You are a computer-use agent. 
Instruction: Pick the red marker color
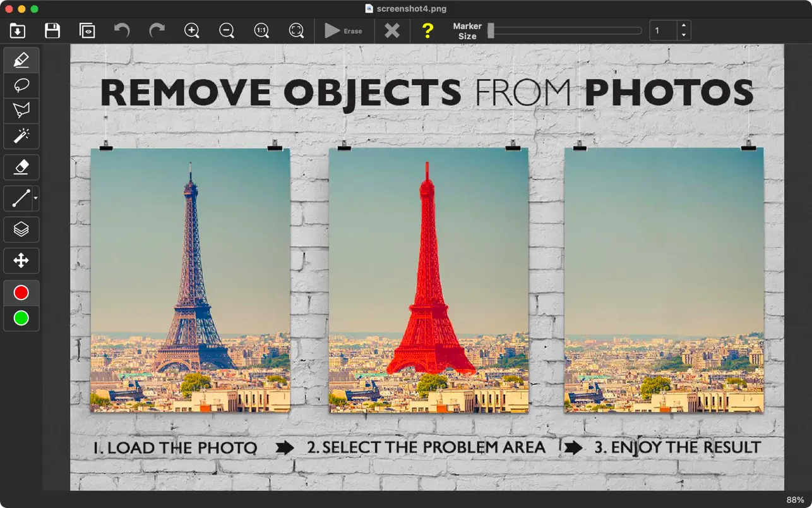pyautogui.click(x=21, y=293)
